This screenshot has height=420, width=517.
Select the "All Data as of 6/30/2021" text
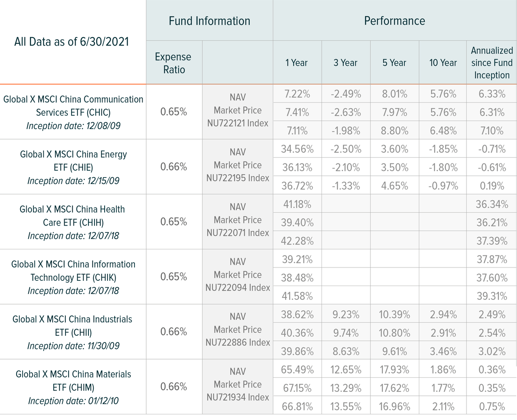[x=71, y=42]
